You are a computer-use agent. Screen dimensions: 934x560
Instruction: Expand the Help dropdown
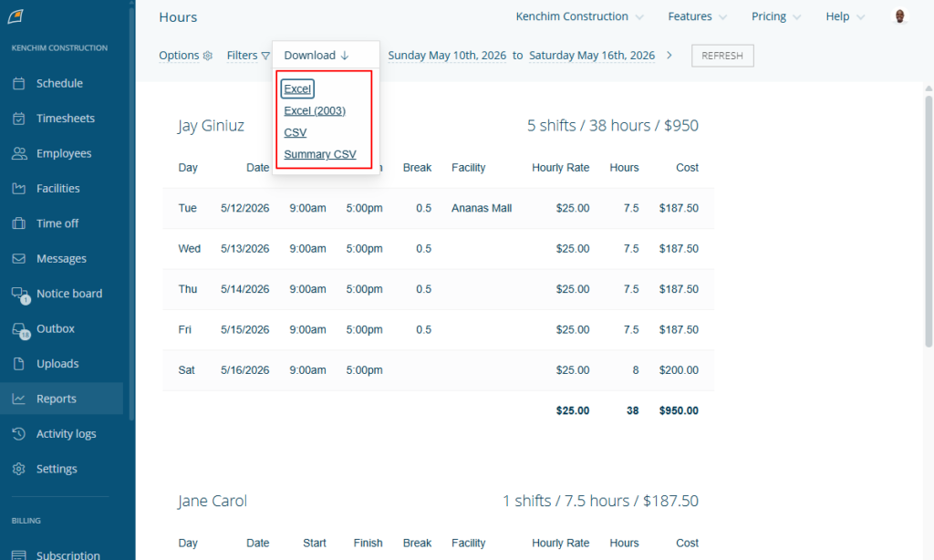845,16
